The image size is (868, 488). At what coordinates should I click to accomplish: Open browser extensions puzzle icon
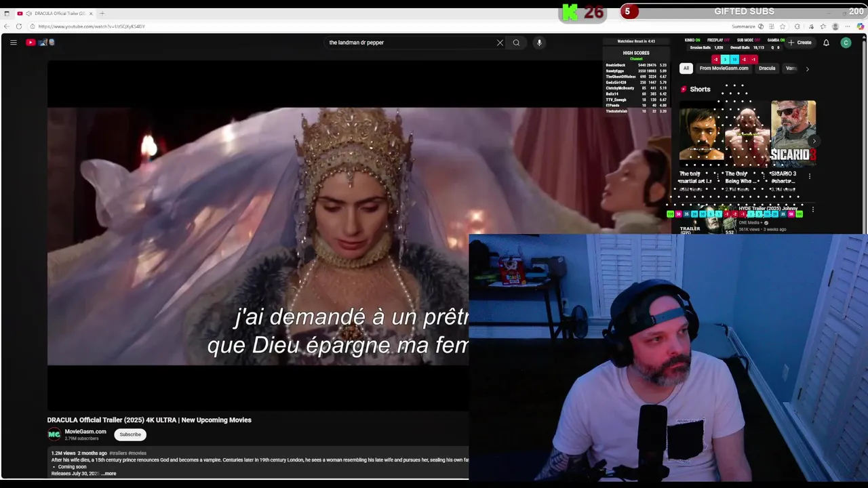pos(797,26)
